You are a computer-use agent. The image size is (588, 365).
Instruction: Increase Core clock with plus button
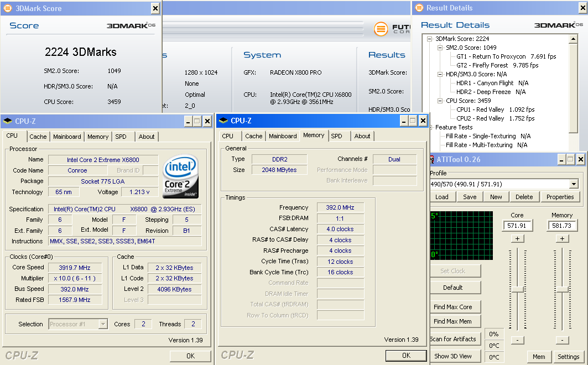coord(518,239)
